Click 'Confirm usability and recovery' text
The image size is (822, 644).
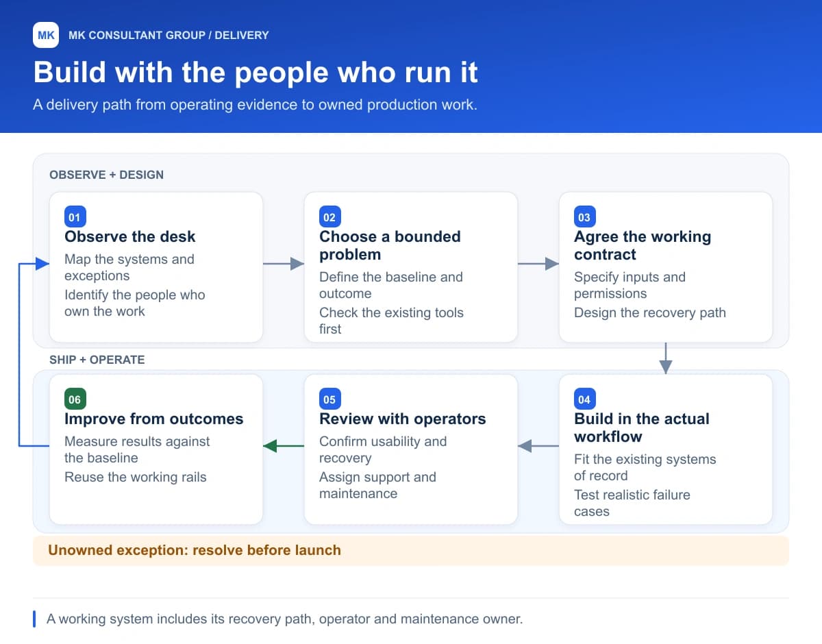coord(383,449)
